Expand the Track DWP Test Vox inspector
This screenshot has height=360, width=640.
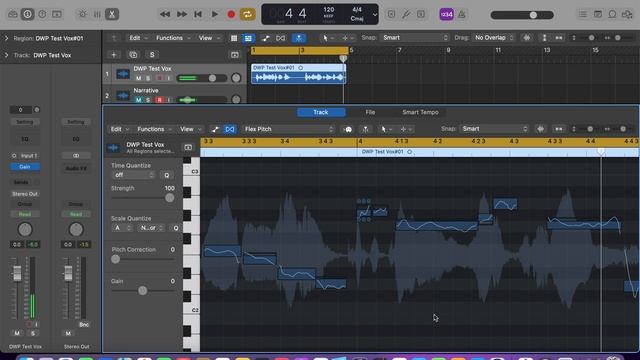[x=6, y=55]
